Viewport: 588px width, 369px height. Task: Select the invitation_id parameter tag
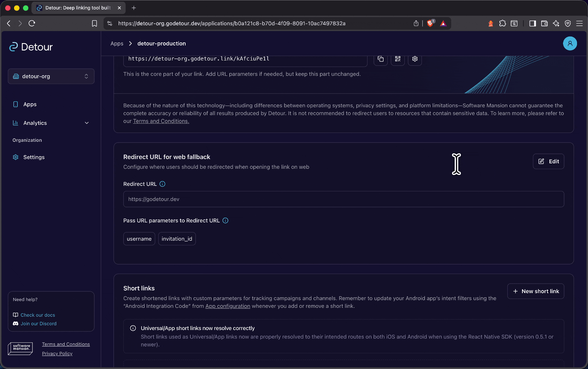(177, 239)
